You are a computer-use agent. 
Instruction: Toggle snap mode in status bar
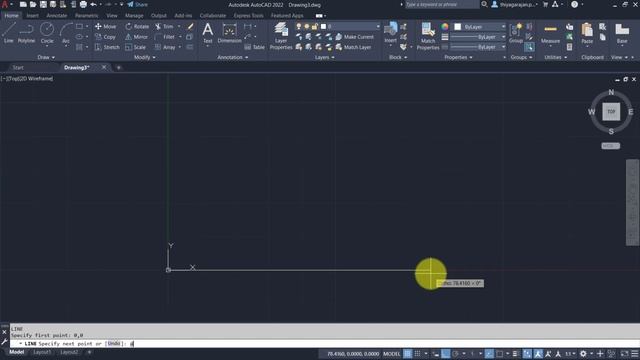417,354
